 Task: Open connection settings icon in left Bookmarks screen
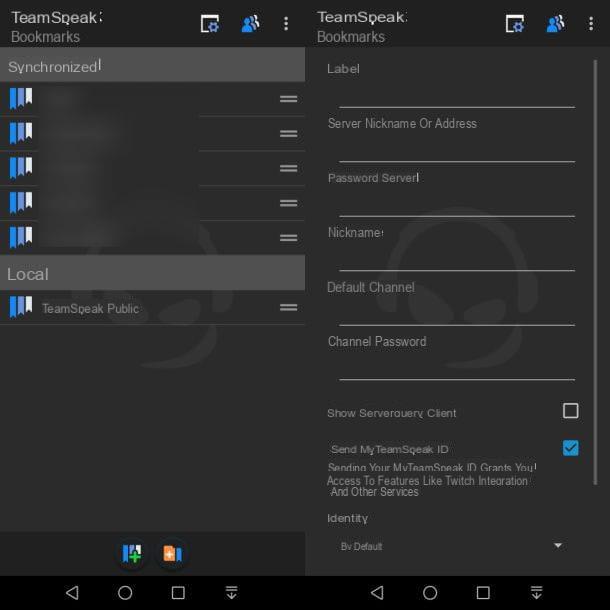(210, 24)
